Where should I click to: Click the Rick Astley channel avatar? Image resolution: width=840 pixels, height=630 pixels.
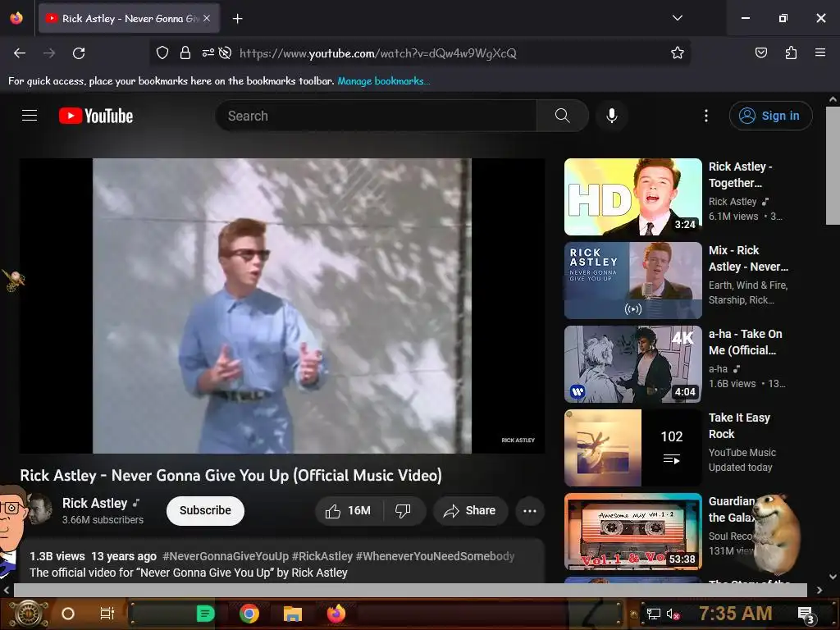(x=39, y=509)
